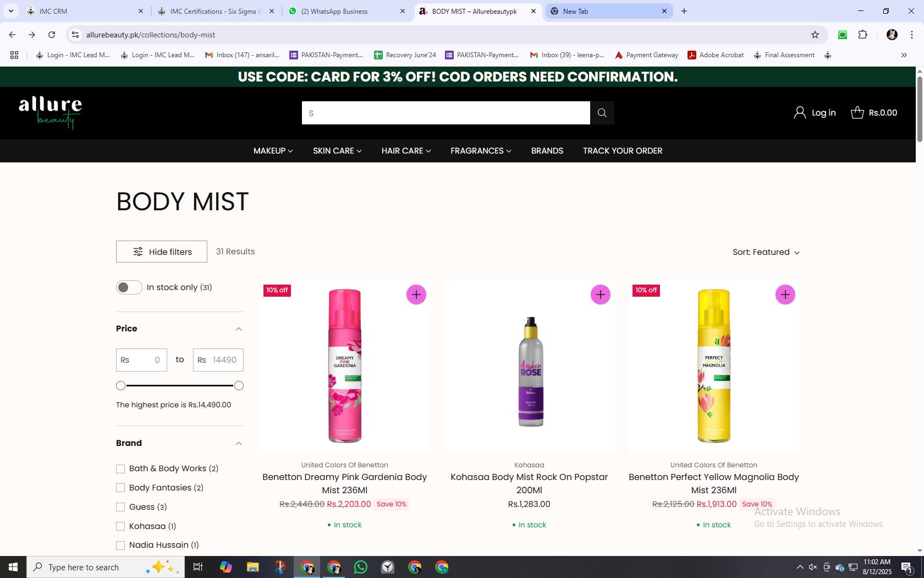Open a new browser tab with plus
924x578 pixels.
tap(684, 11)
